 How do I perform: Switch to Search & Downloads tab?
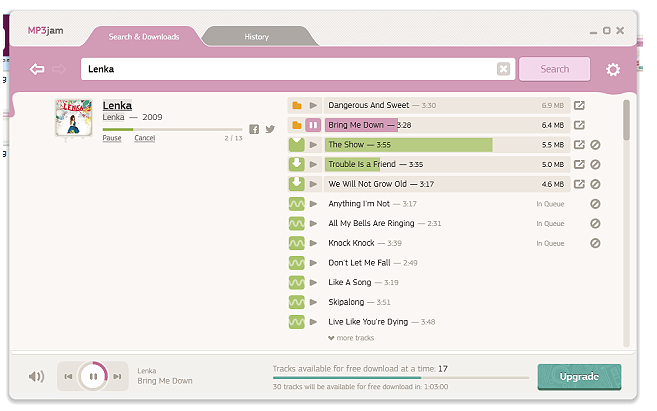coord(144,37)
